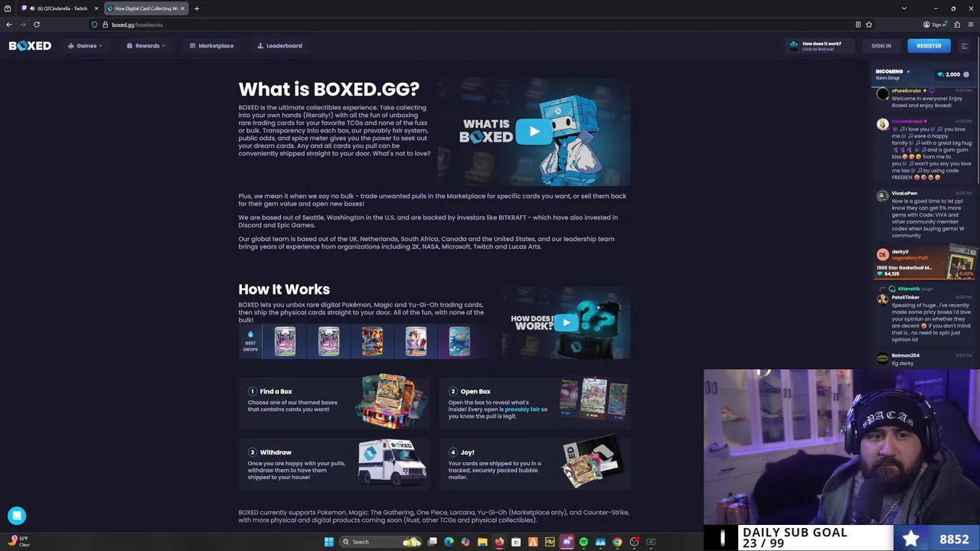Open the fifth best drop card (blue)
This screenshot has height=551, width=980.
[459, 341]
